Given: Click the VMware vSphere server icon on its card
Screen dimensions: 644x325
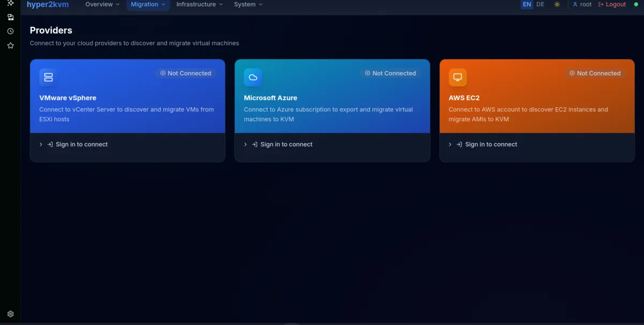Looking at the screenshot, I should coord(47,77).
